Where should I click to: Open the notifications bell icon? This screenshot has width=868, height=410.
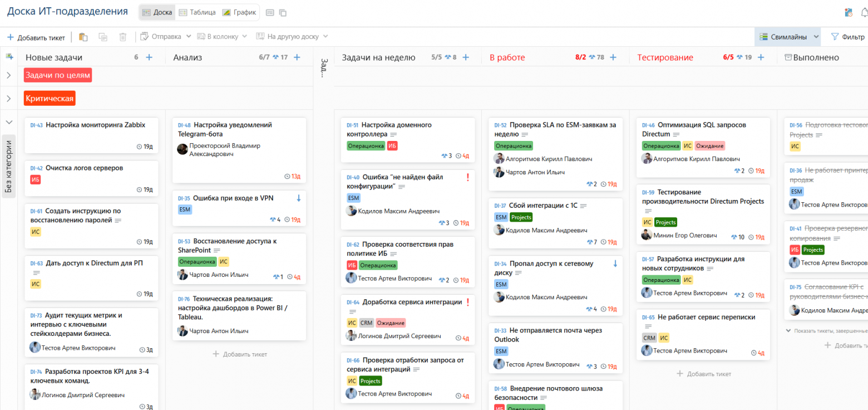click(x=864, y=12)
